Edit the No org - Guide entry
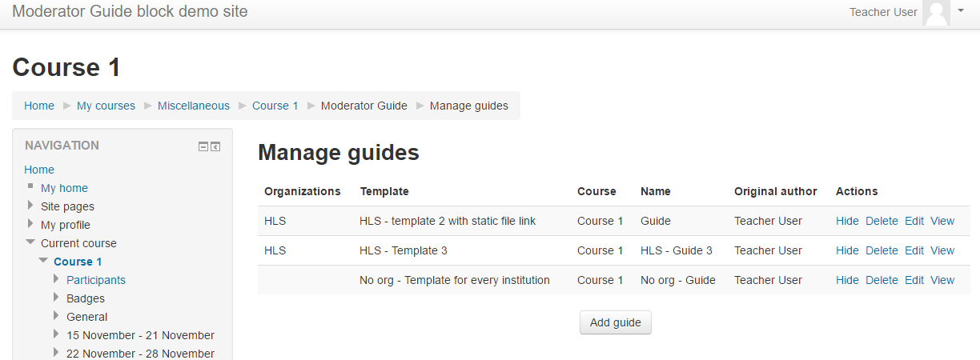 914,280
